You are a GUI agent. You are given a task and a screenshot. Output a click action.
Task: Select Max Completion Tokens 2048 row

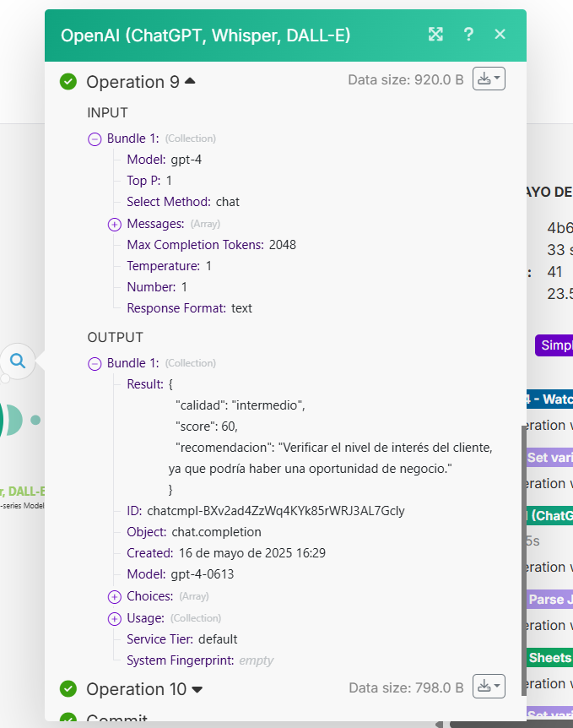[x=212, y=245]
